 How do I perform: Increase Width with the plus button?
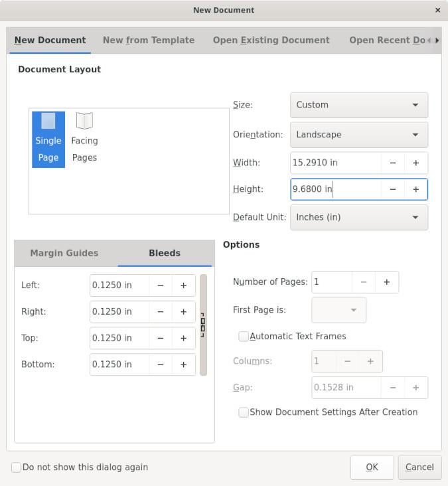click(x=416, y=163)
